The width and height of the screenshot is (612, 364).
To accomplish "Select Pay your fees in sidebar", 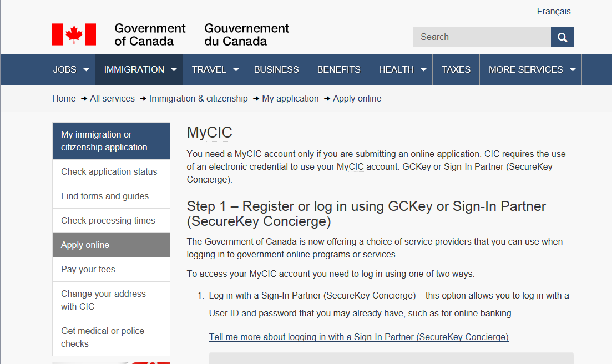I will coord(111,270).
